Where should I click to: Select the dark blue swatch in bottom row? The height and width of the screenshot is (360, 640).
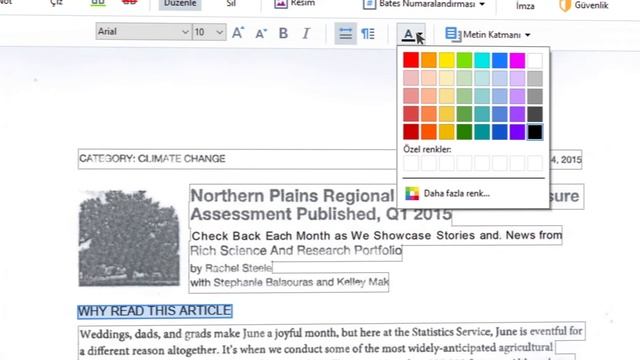(x=500, y=132)
